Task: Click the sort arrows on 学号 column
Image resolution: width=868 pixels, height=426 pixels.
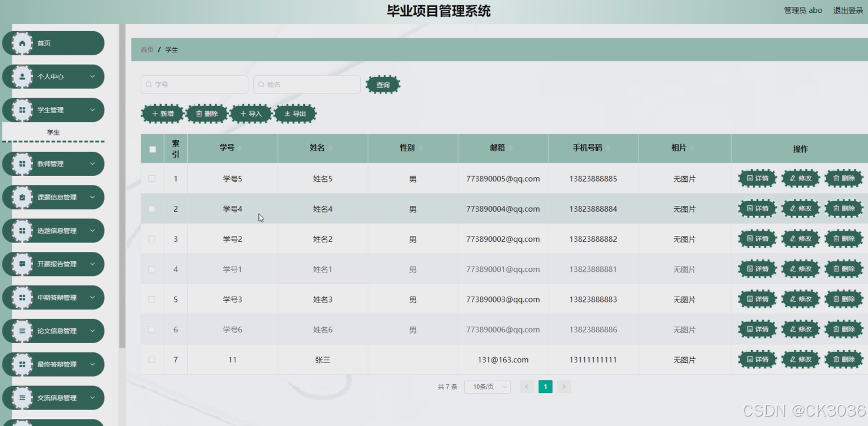Action: pos(240,148)
